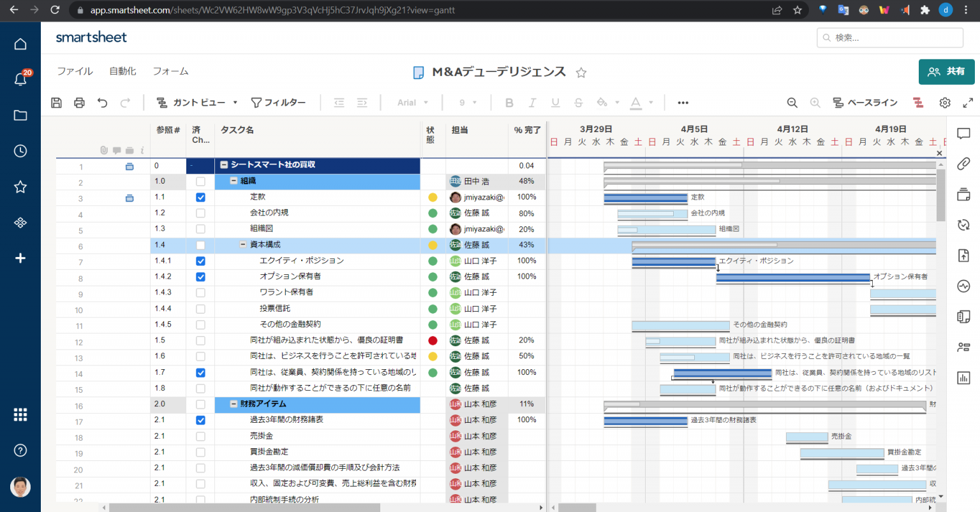Open the 自動化 menu
Image resolution: width=980 pixels, height=512 pixels.
(122, 71)
